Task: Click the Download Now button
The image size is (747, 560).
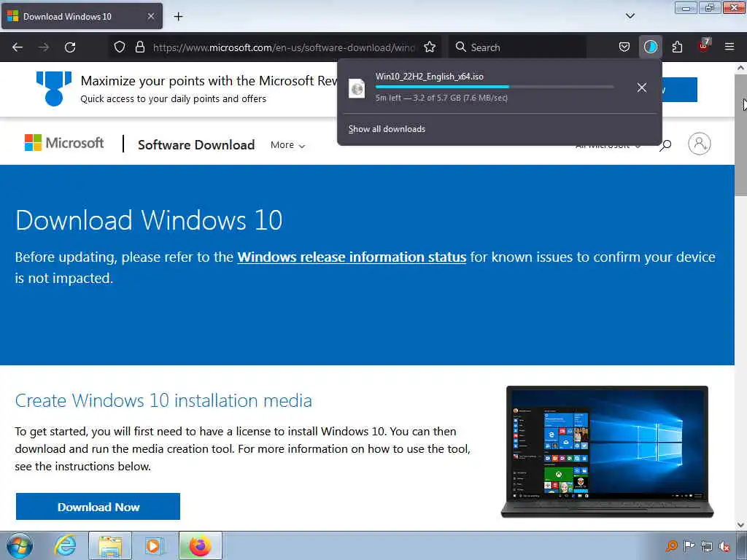Action: pyautogui.click(x=98, y=507)
